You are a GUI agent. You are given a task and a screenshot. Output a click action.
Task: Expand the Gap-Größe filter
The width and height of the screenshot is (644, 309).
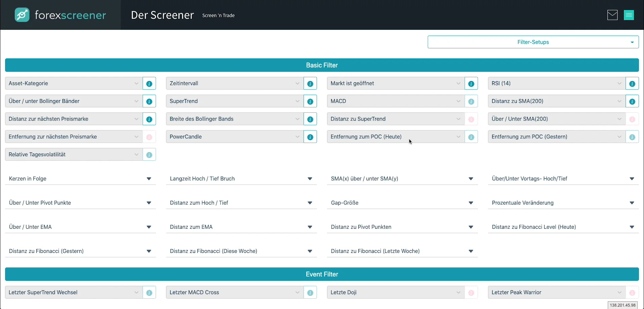pos(403,203)
